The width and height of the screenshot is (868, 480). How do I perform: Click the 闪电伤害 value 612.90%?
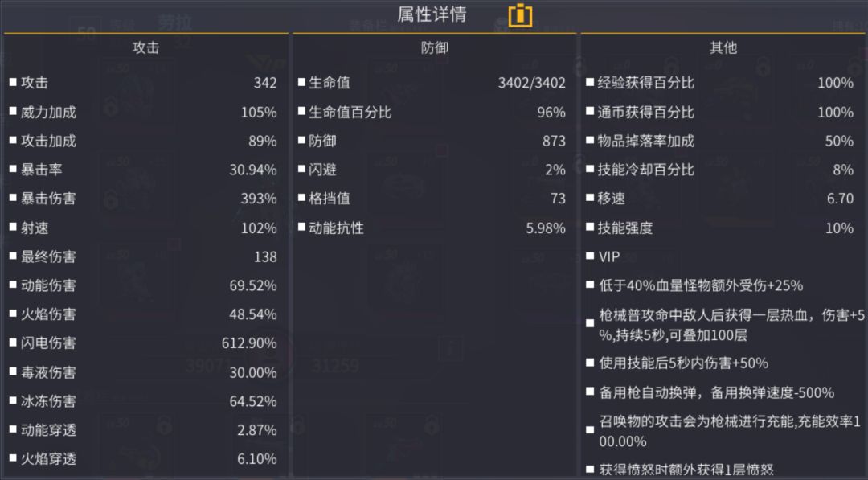click(x=249, y=343)
